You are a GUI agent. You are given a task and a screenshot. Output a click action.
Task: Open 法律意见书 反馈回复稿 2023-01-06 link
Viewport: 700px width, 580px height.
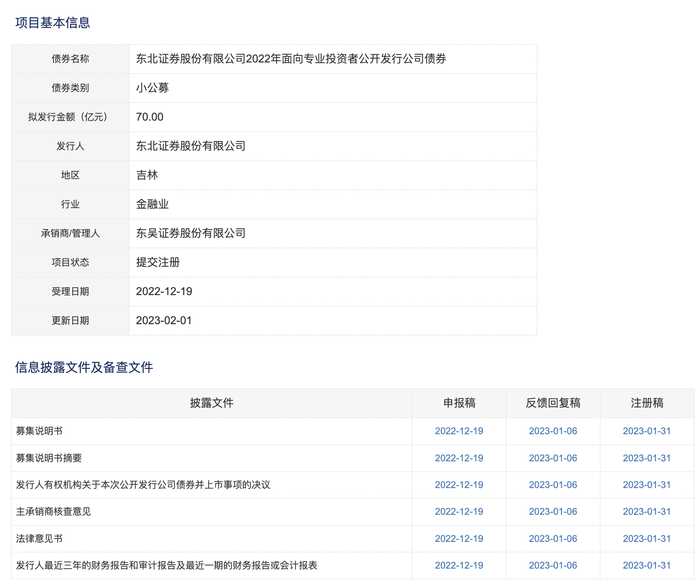click(553, 538)
